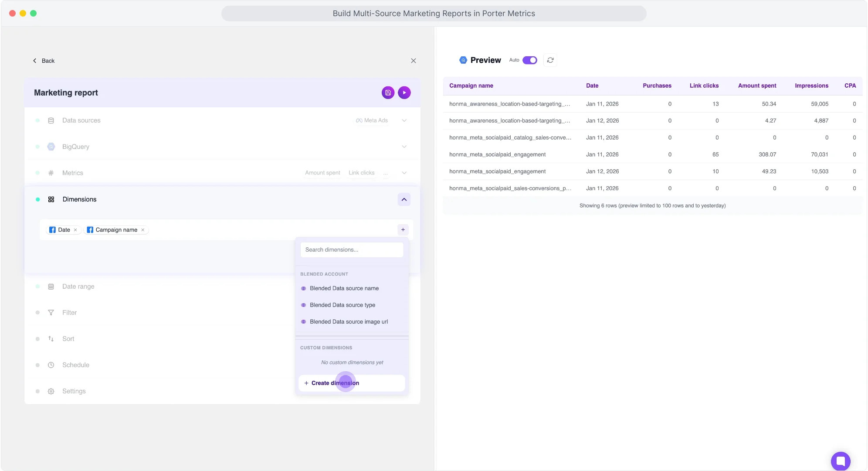Remove the Campaign name dimension chip

tap(142, 230)
